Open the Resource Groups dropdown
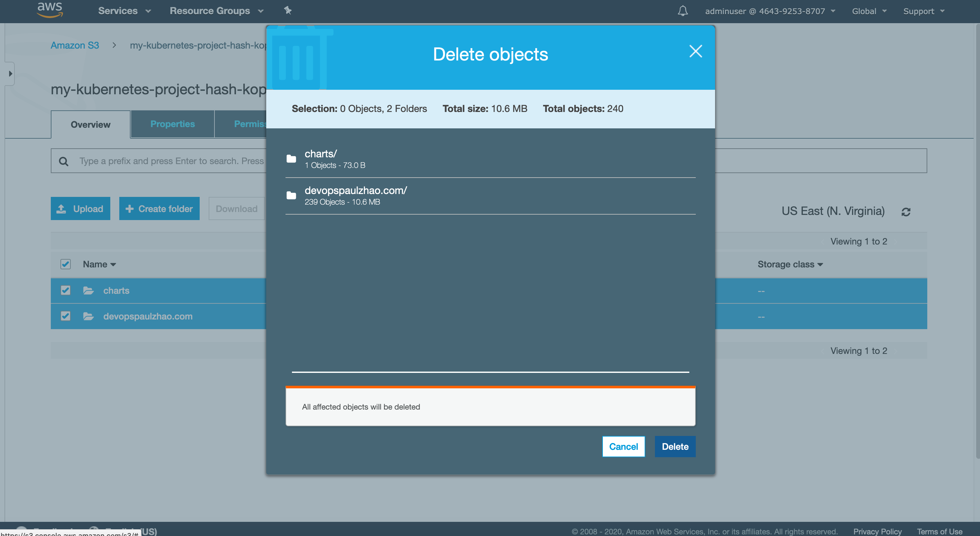Viewport: 980px width, 536px height. (216, 11)
